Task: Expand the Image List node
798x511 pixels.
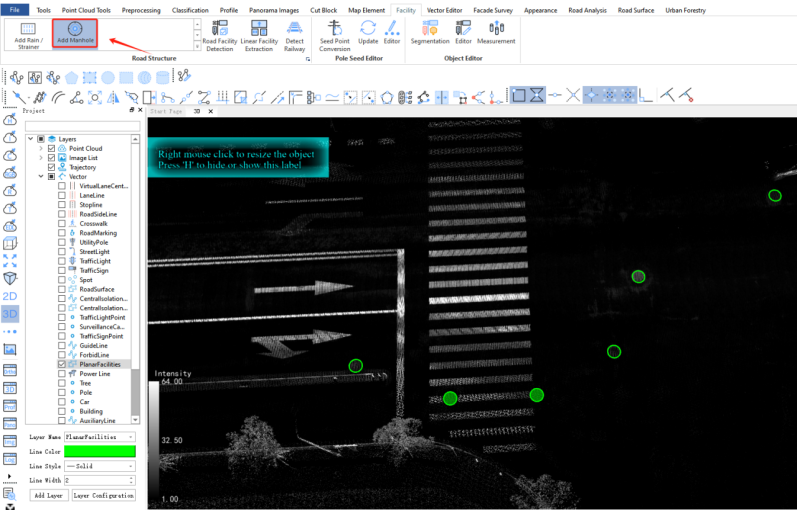Action: [x=41, y=158]
